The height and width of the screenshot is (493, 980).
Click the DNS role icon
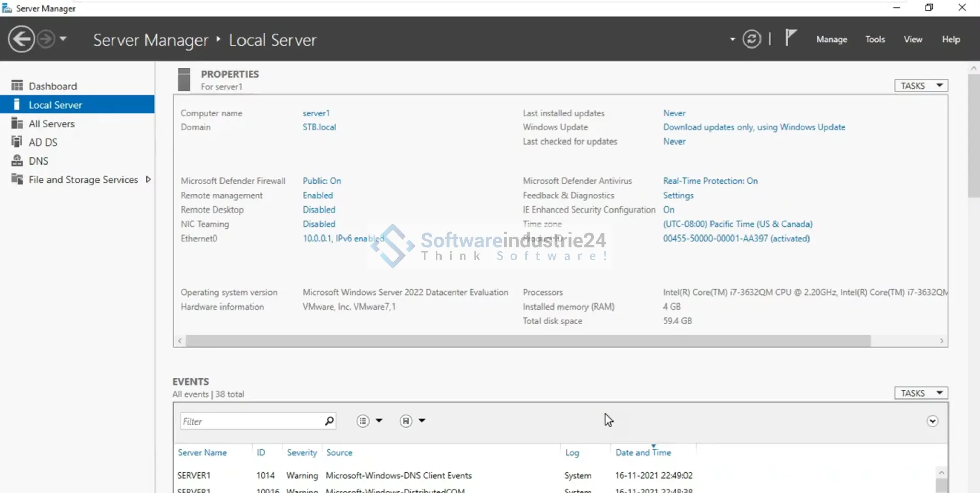pos(17,161)
